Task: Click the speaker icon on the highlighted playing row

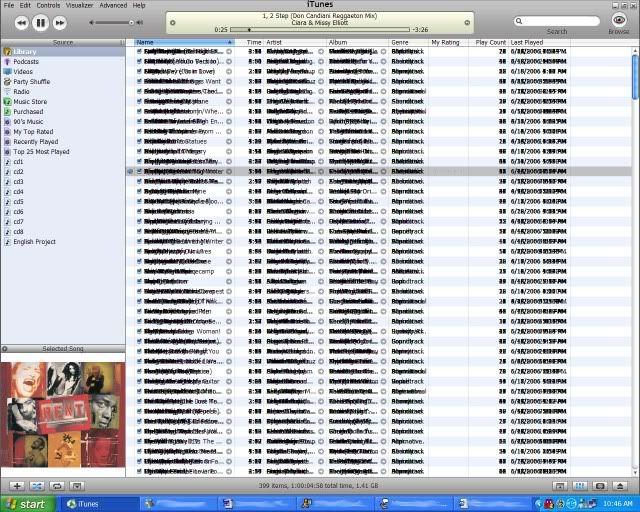Action: click(x=130, y=171)
